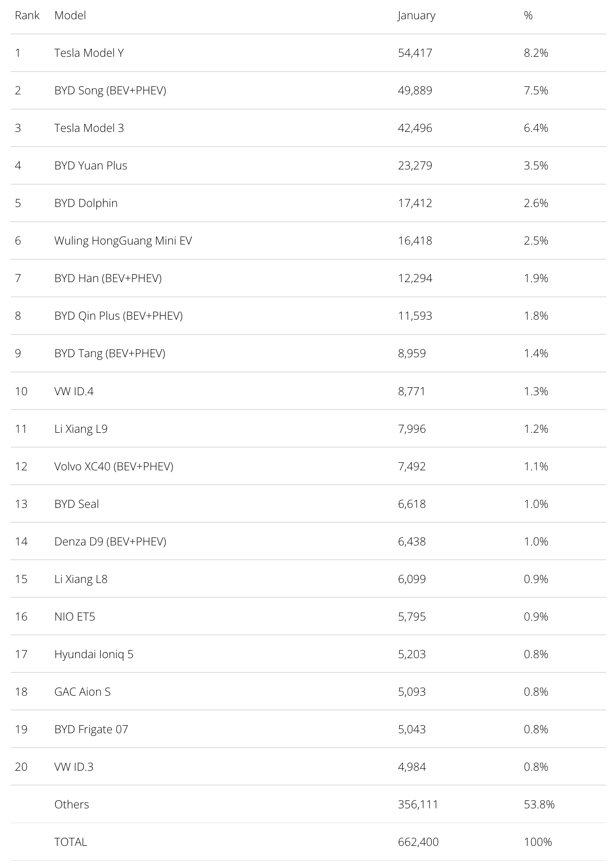Screen dimensions: 616x866
Task: Click NIO ET5 model name
Action: pyautogui.click(x=75, y=617)
